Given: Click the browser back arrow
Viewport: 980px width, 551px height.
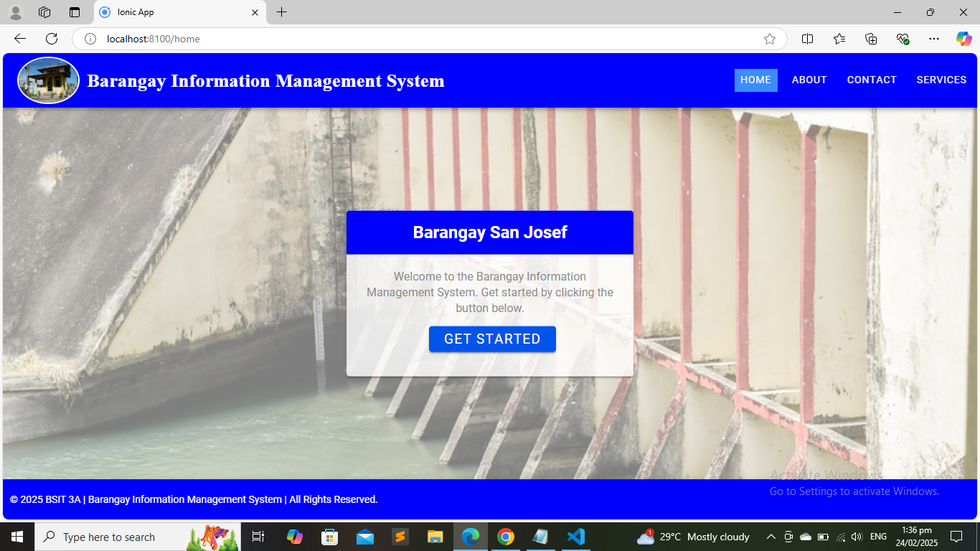Looking at the screenshot, I should tap(20, 39).
